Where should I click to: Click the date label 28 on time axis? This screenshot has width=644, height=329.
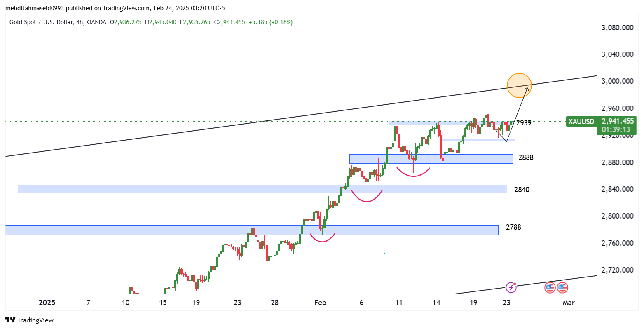point(274,303)
